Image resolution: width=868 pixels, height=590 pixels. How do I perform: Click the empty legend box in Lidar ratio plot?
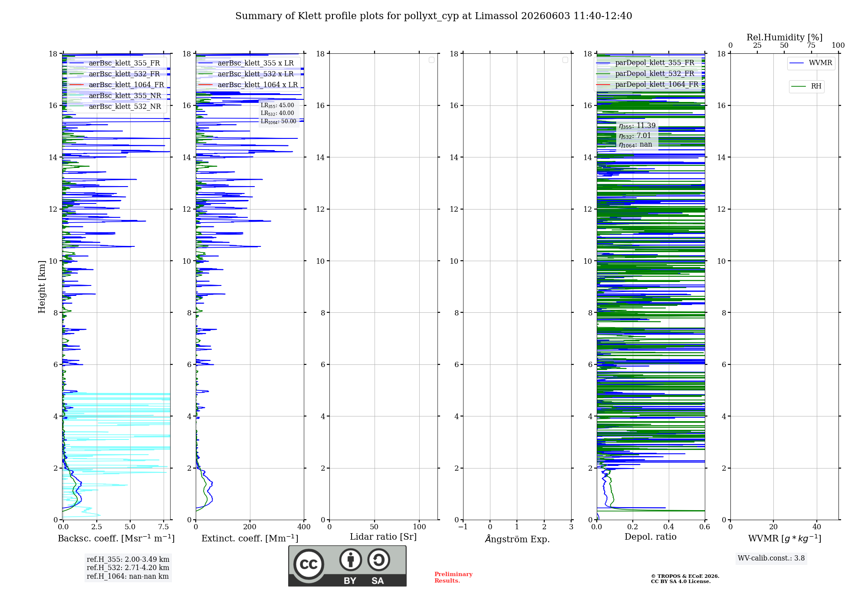click(431, 60)
